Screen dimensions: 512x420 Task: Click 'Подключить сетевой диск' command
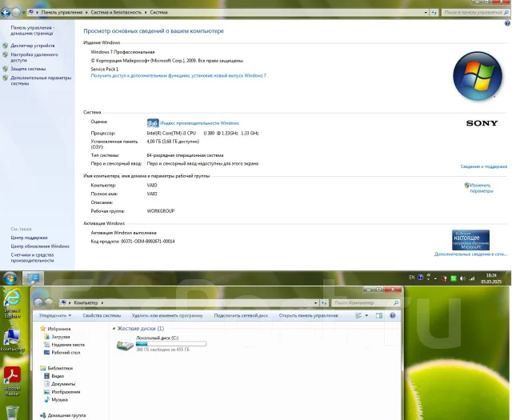pos(241,315)
